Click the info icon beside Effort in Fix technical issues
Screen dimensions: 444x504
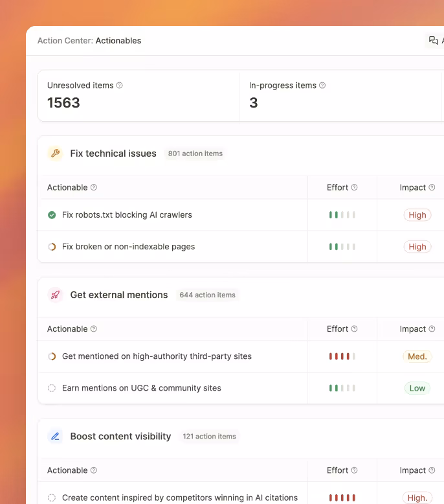(x=354, y=187)
